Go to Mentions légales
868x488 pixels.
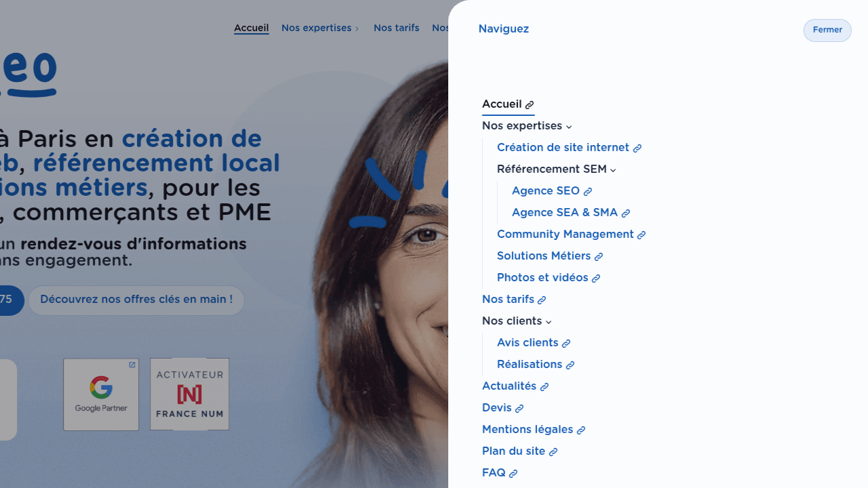tap(534, 430)
